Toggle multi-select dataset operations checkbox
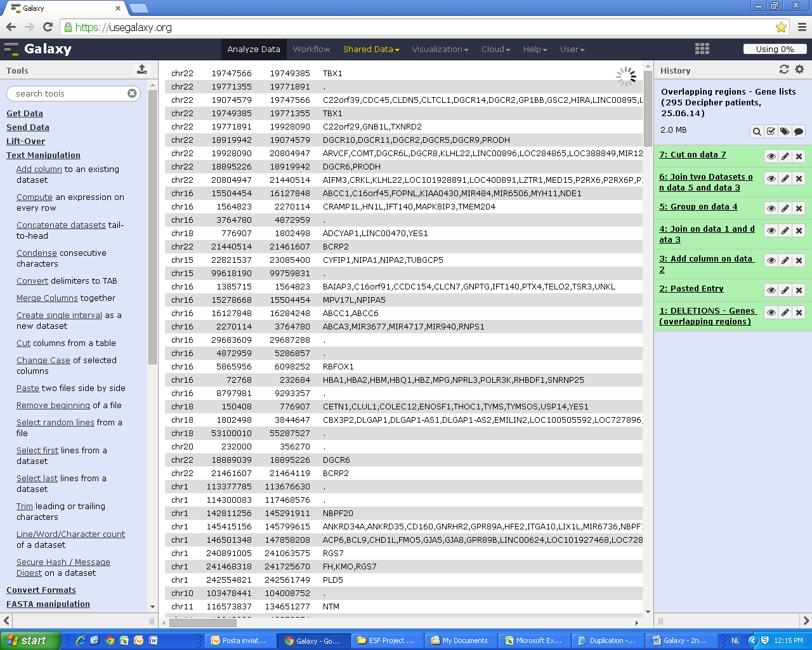 (771, 131)
